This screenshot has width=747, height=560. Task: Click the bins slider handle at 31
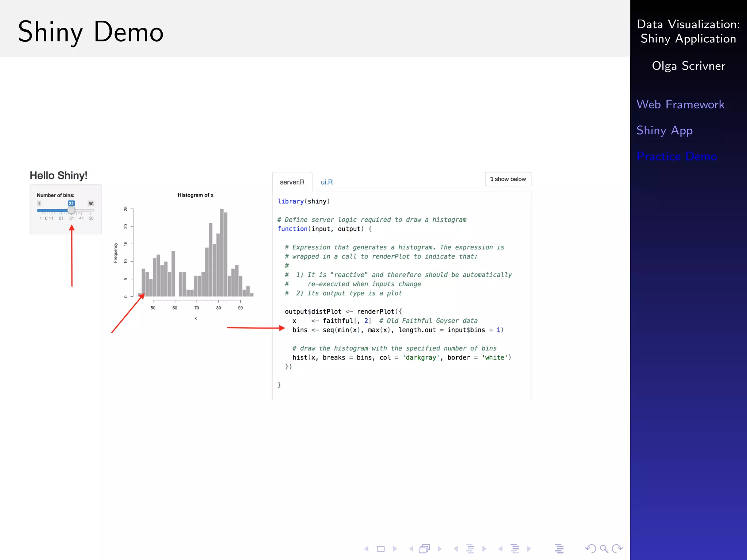pyautogui.click(x=71, y=210)
